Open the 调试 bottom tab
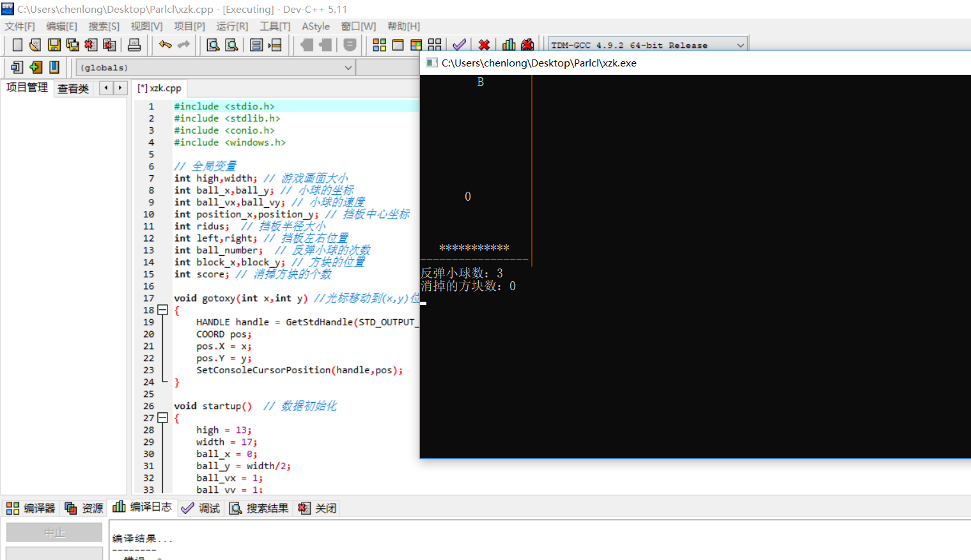 point(201,508)
